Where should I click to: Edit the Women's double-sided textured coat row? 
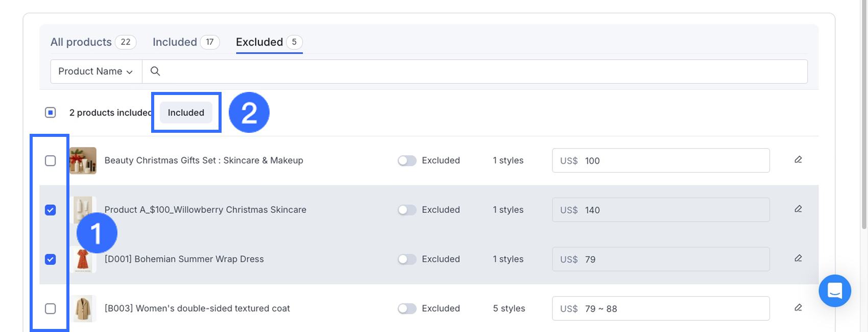(798, 307)
